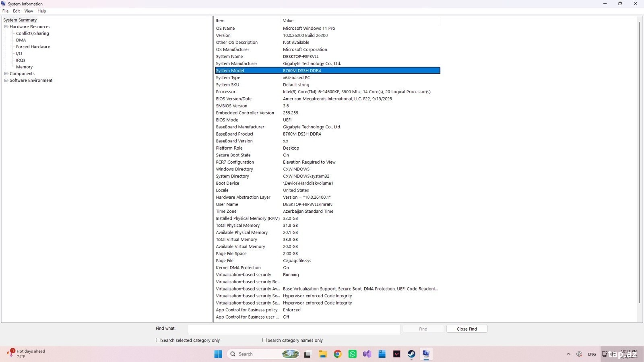Launch Valorant from the taskbar
The image size is (644, 362).
click(x=397, y=354)
